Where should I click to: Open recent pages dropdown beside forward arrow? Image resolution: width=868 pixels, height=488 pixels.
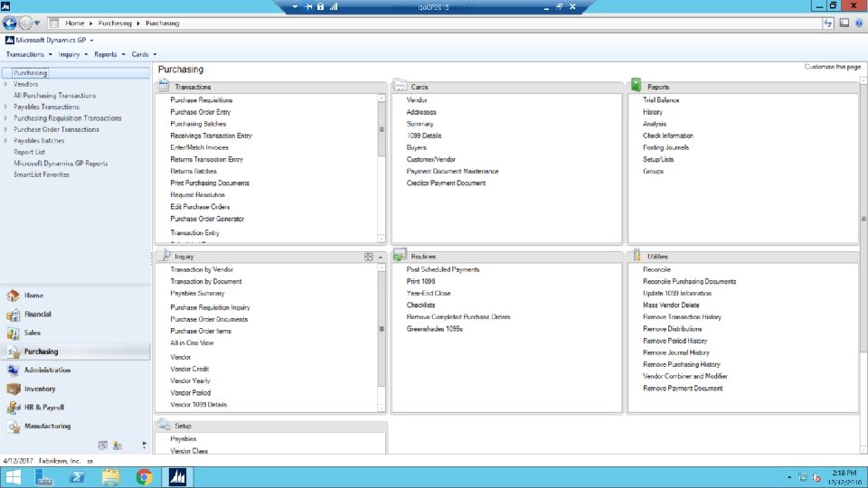pos(37,23)
